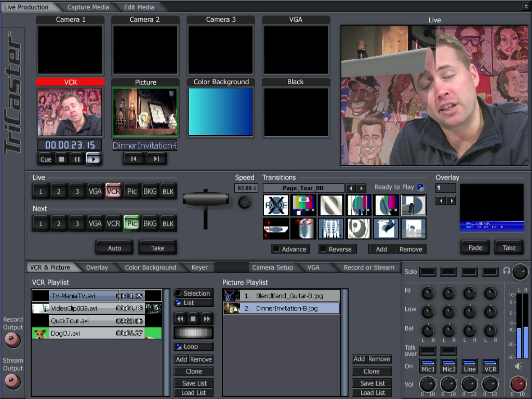
Task: Click Remove in Transitions section
Action: pos(410,249)
